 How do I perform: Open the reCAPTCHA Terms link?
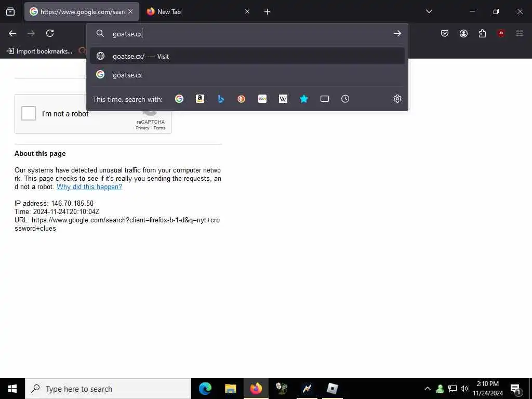[x=159, y=128]
